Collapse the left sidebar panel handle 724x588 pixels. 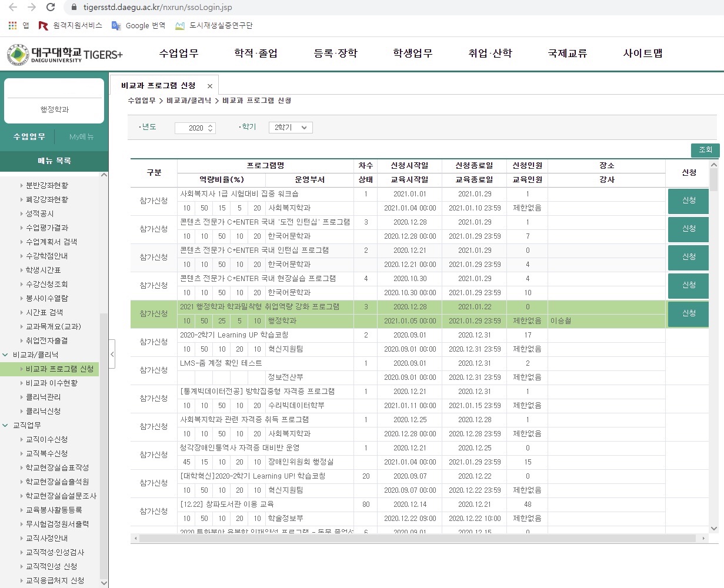[x=112, y=355]
